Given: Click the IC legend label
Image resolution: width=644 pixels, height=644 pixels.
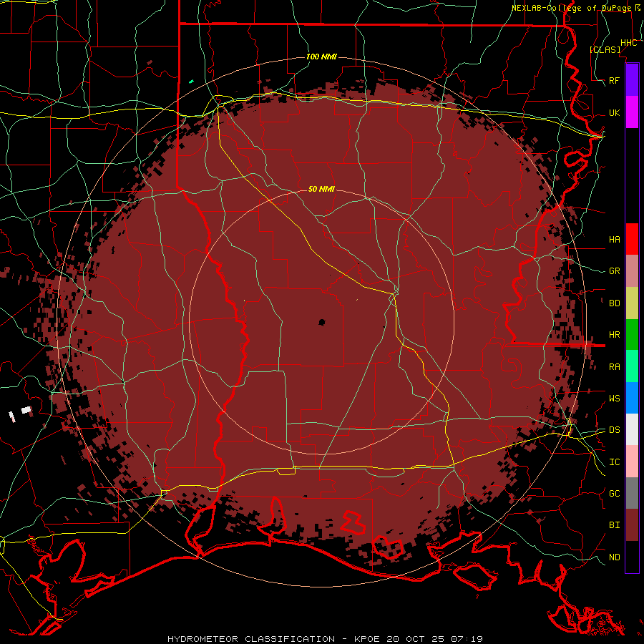Looking at the screenshot, I should [615, 462].
